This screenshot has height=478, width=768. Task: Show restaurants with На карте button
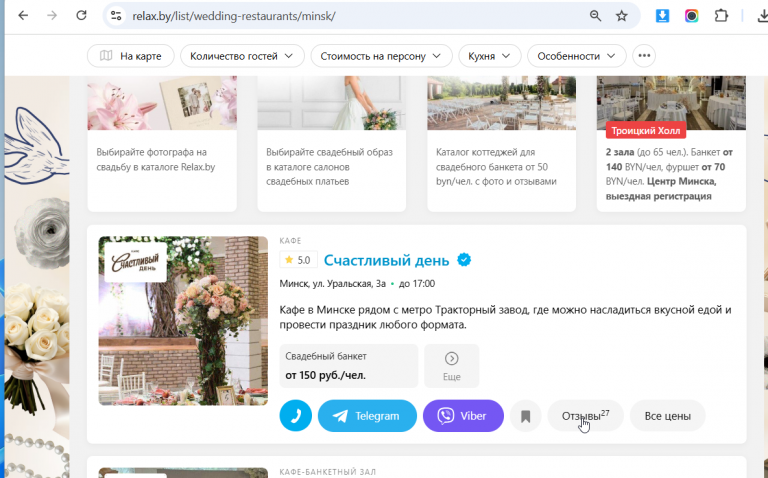tap(131, 56)
